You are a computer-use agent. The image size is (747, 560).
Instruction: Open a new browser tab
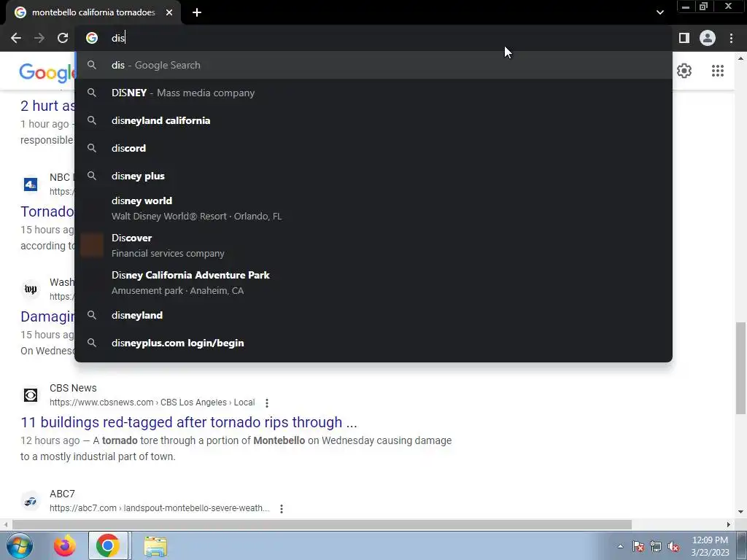coord(197,12)
